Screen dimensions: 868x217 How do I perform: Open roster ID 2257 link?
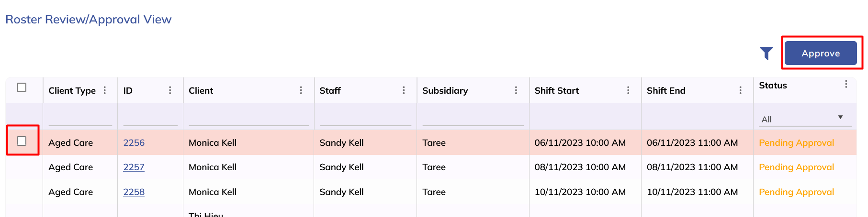point(134,167)
